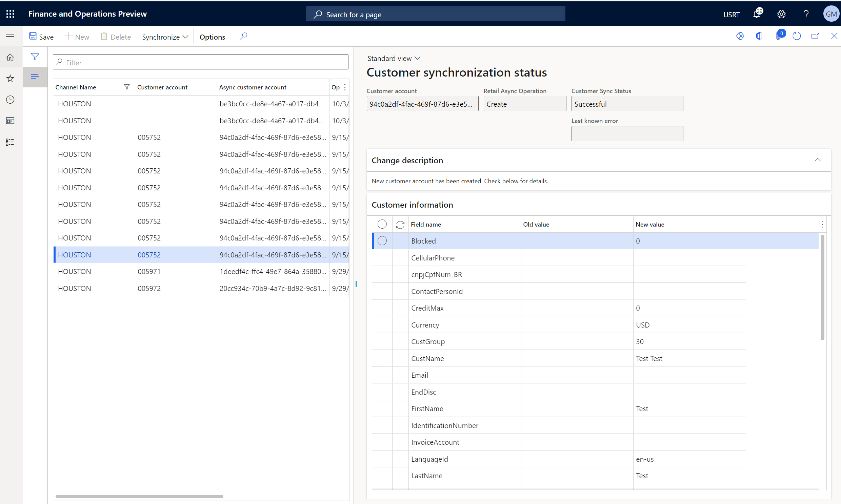The height and width of the screenshot is (504, 841).
Task: Expand the Standard view selector
Action: coord(394,58)
